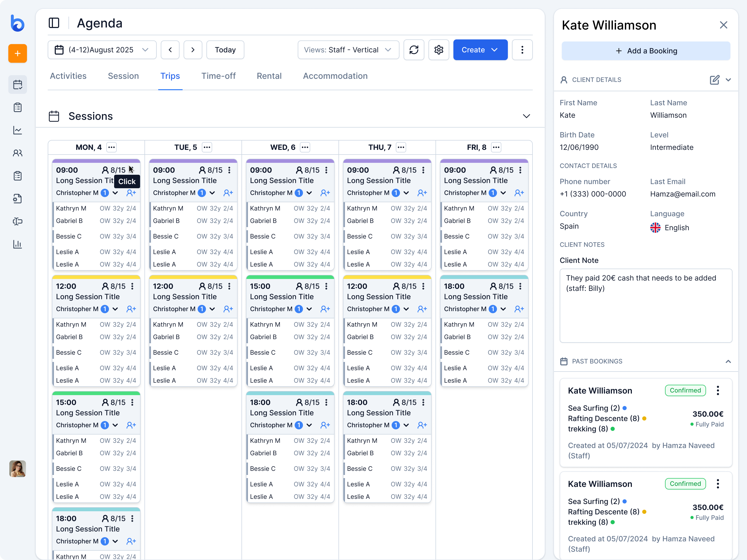This screenshot has height=560, width=747.
Task: Open the August 2025 date range picker
Action: click(x=102, y=50)
